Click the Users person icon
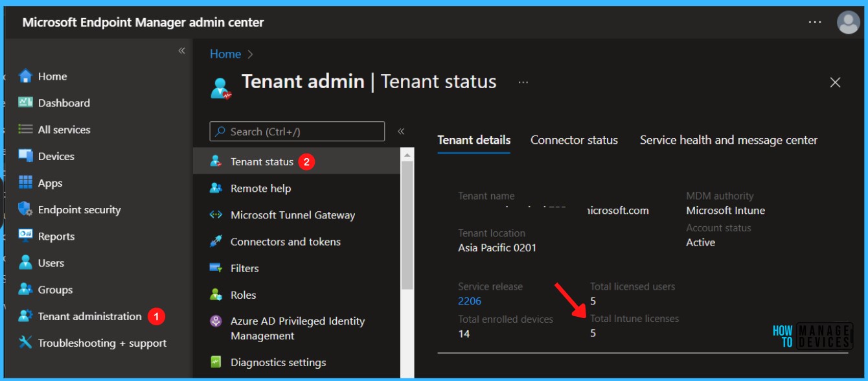This screenshot has width=868, height=381. (x=25, y=262)
